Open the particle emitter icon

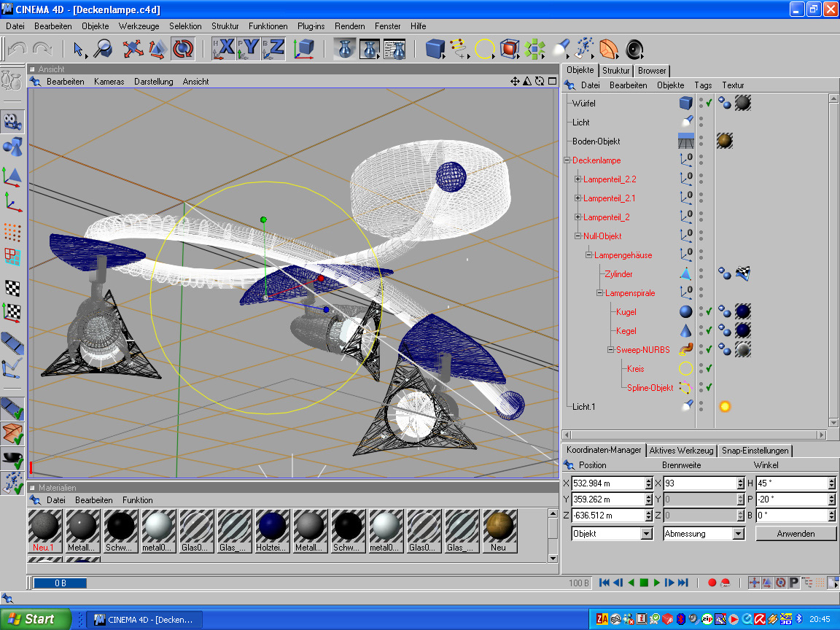pos(584,49)
